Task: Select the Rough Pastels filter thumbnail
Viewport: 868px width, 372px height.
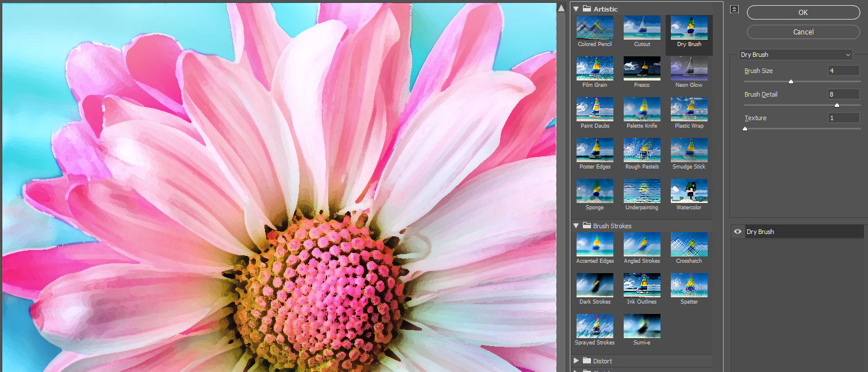Action: (642, 150)
